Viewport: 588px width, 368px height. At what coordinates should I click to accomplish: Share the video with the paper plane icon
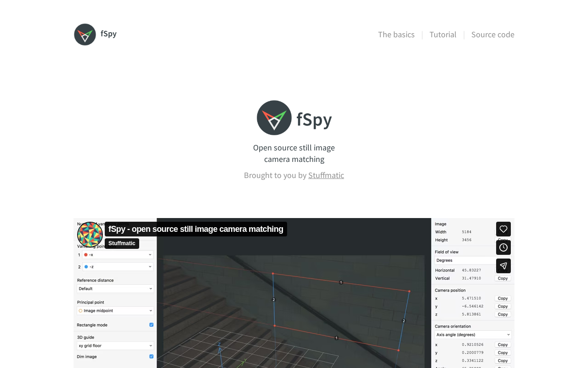(x=503, y=266)
